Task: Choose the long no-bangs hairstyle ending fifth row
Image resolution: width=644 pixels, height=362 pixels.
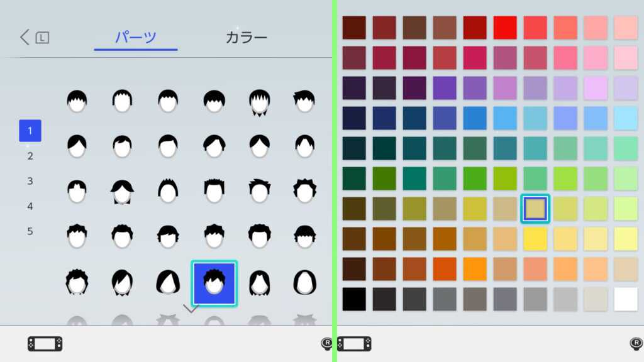Action: [x=305, y=282]
